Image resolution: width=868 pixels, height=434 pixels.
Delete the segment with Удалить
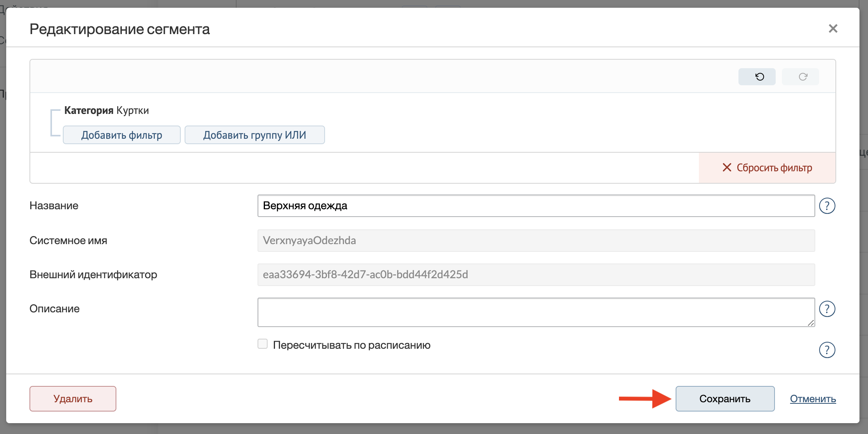coord(73,399)
